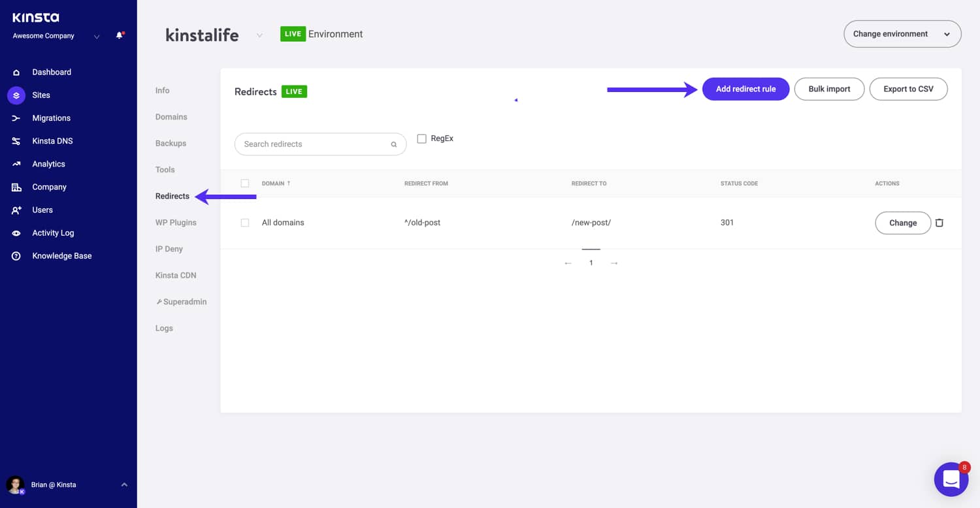Image resolution: width=980 pixels, height=508 pixels.
Task: Open the Activity Log eye icon
Action: [16, 232]
